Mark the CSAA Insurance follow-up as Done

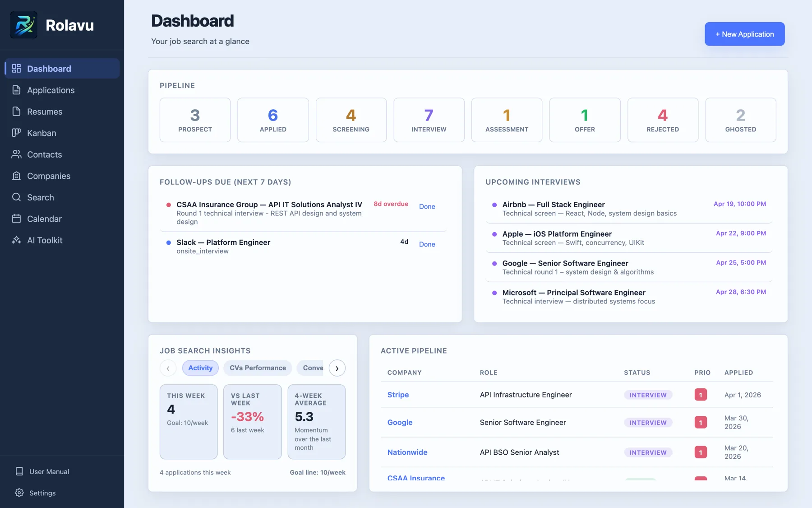427,206
